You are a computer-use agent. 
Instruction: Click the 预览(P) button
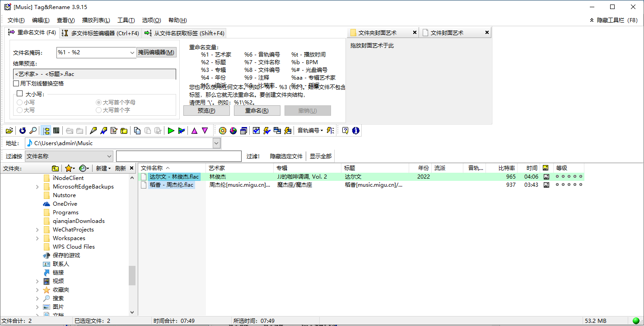click(x=206, y=111)
